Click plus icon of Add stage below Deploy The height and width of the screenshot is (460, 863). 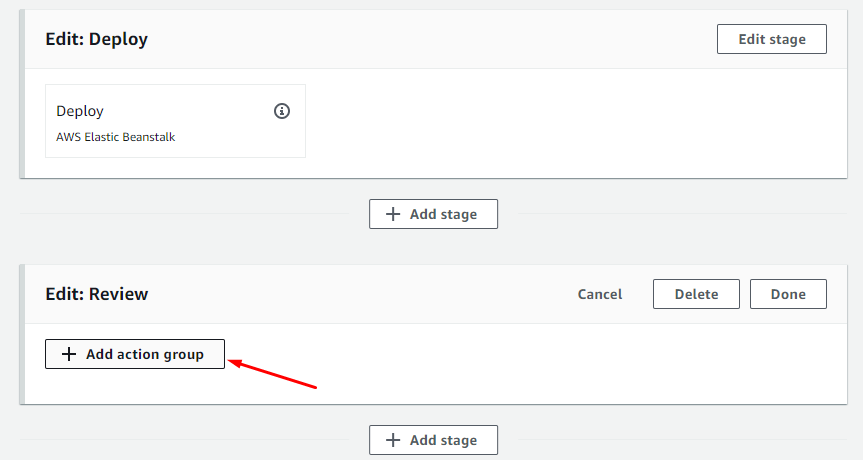click(393, 214)
